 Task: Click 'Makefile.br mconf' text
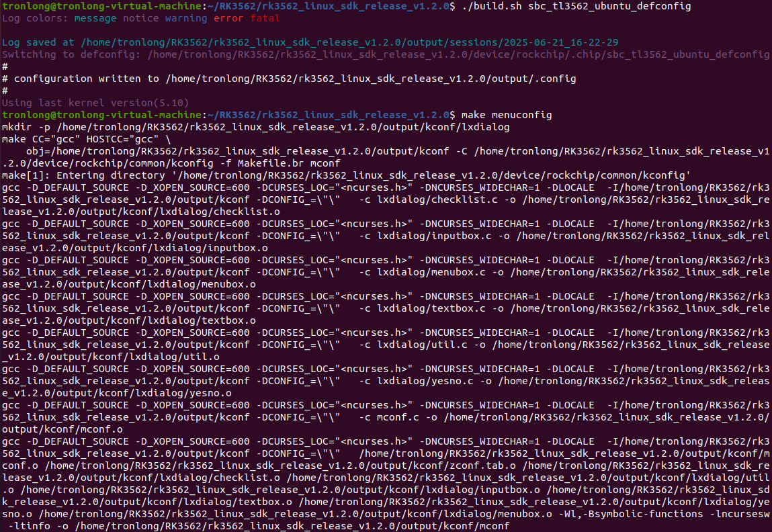289,163
